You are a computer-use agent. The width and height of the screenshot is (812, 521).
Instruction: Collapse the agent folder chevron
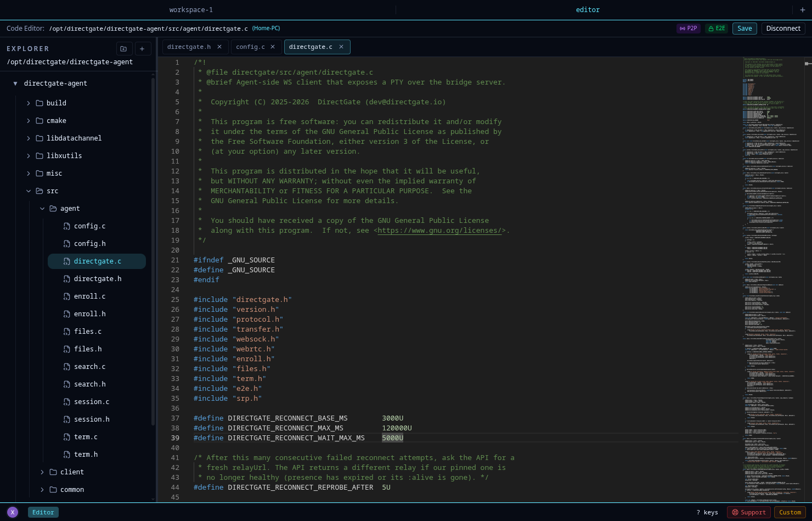(x=42, y=209)
